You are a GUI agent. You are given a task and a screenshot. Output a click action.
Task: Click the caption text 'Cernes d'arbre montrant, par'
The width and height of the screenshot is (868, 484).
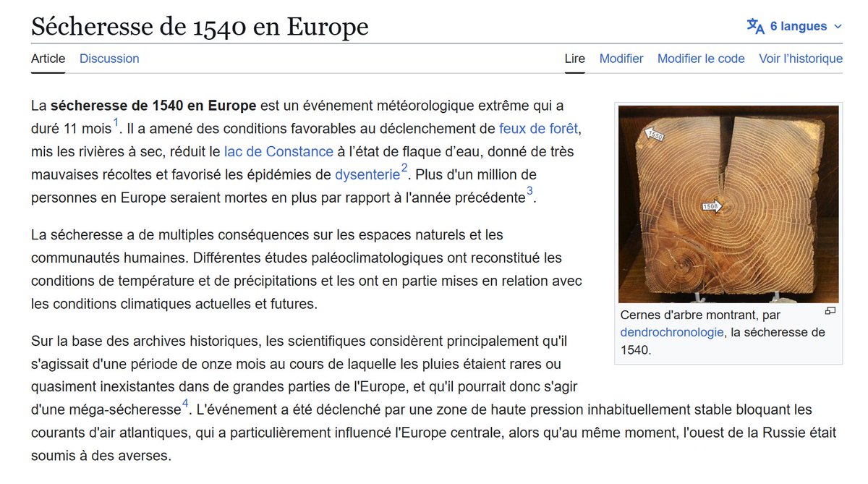tap(700, 315)
